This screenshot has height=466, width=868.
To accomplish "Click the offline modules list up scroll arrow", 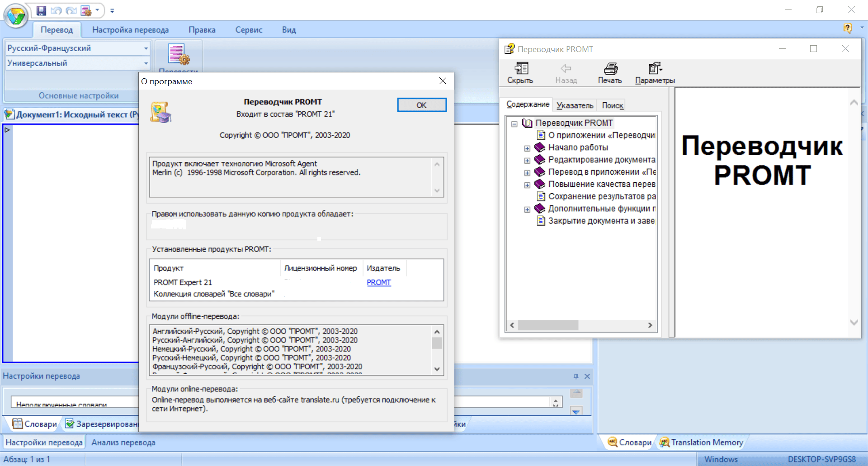I will pyautogui.click(x=437, y=332).
